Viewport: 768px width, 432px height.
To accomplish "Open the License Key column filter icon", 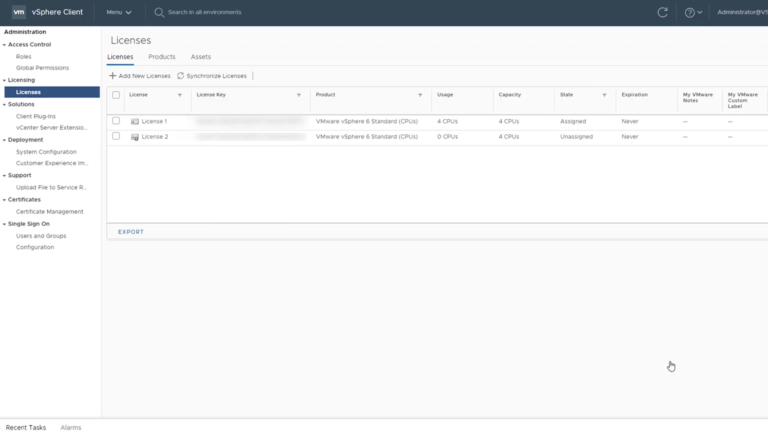I will pos(299,95).
